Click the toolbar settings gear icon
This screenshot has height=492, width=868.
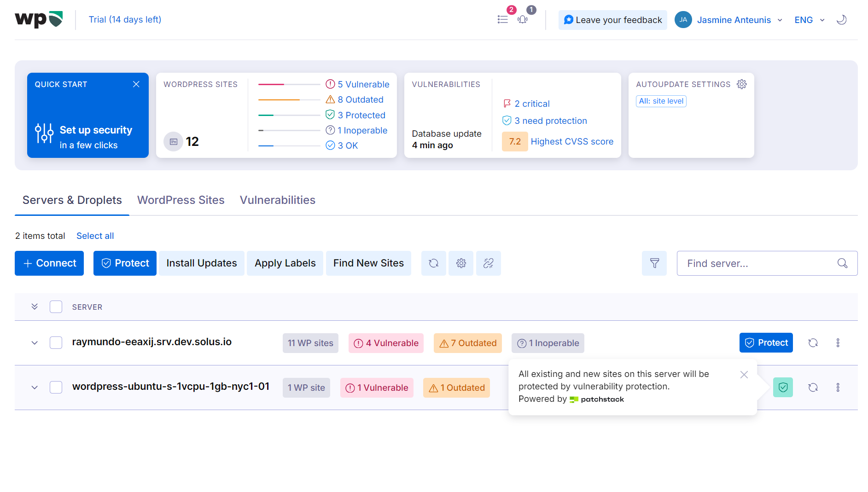[461, 263]
